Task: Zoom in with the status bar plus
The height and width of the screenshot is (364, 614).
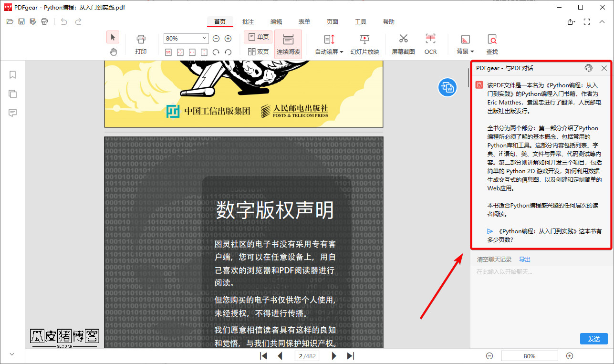Action: tap(570, 356)
